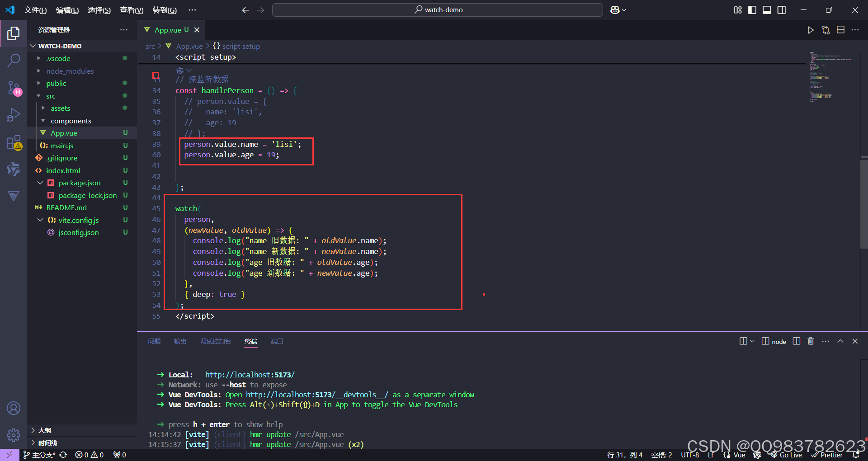Maximize the panel size chevron
This screenshot has height=461, width=868.
point(840,341)
